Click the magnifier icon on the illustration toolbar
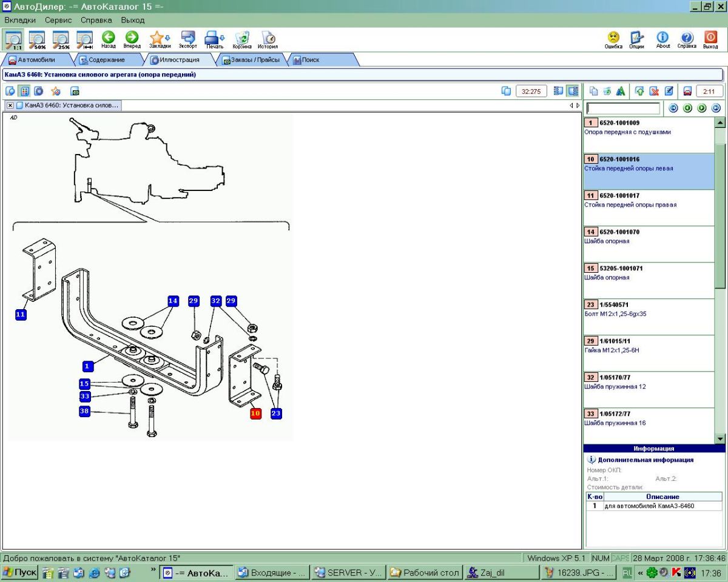This screenshot has width=728, height=582. (x=10, y=91)
